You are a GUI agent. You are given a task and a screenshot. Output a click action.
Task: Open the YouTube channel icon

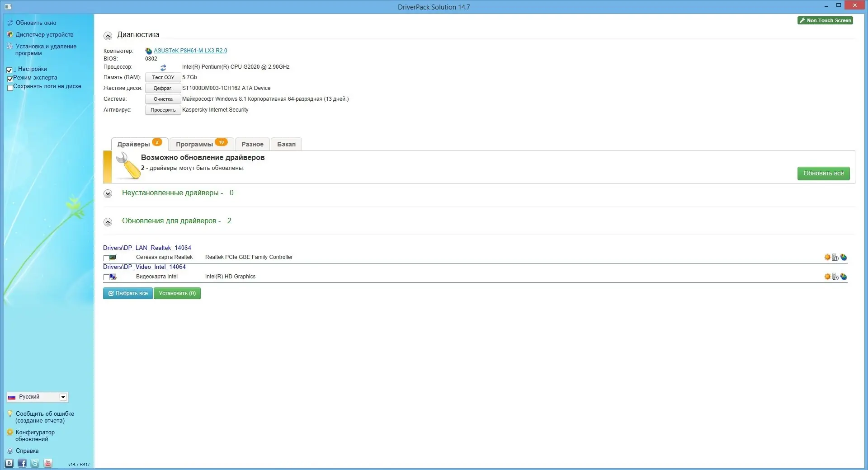tap(47, 463)
